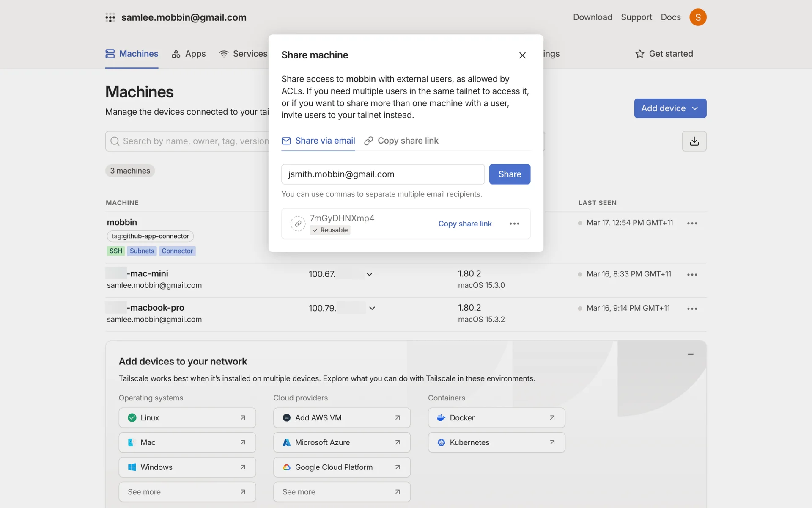Click the Get started star item

pyautogui.click(x=664, y=54)
